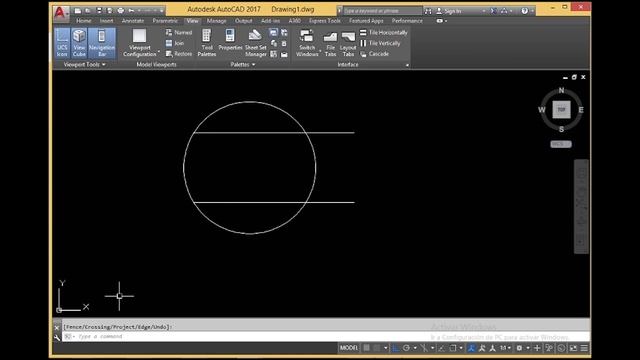Click the Restore viewports button

point(179,53)
